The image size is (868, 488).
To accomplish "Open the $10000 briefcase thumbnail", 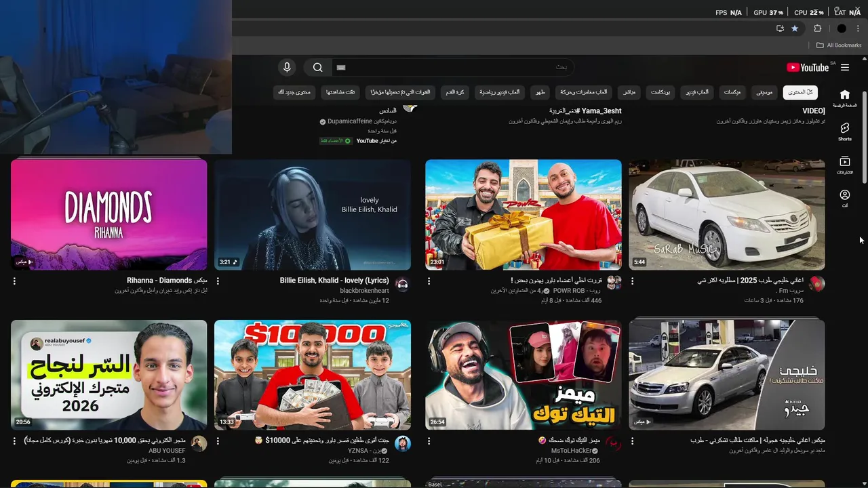I will [x=313, y=375].
